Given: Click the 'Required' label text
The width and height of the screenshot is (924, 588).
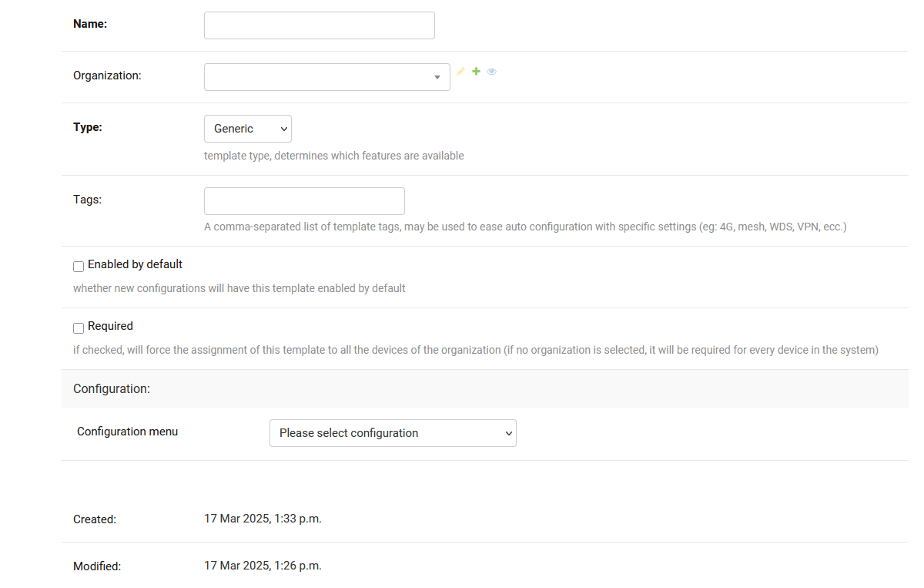Looking at the screenshot, I should 110,326.
